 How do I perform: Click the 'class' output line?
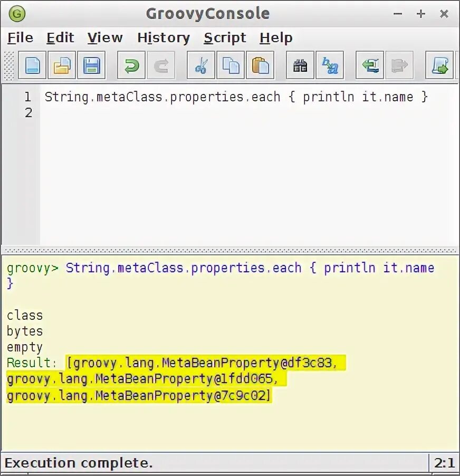[x=25, y=316]
